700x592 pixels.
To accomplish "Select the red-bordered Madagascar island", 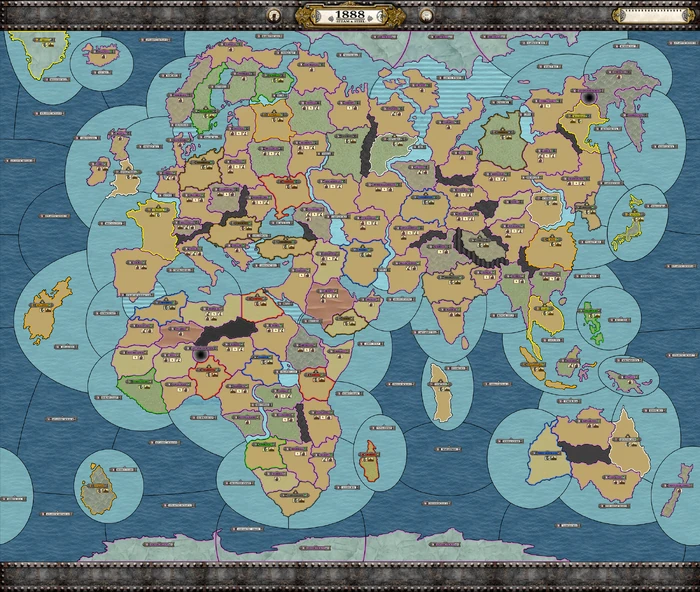I will tap(371, 459).
